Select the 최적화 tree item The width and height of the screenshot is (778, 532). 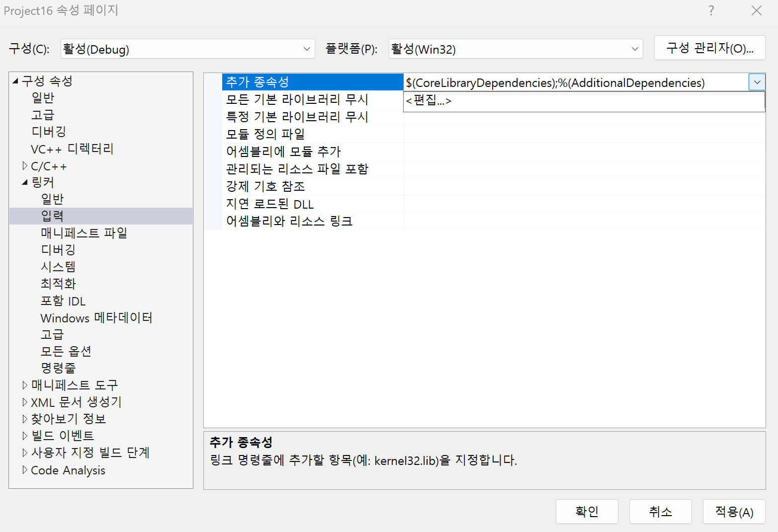(58, 284)
